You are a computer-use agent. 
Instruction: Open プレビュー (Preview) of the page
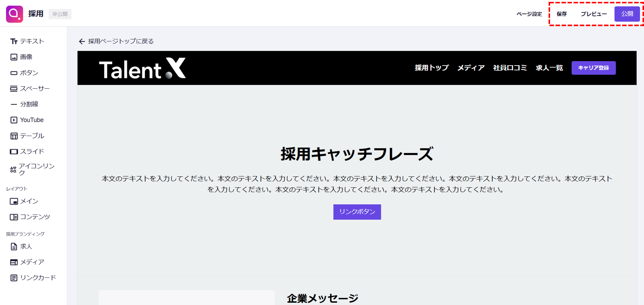tap(593, 14)
